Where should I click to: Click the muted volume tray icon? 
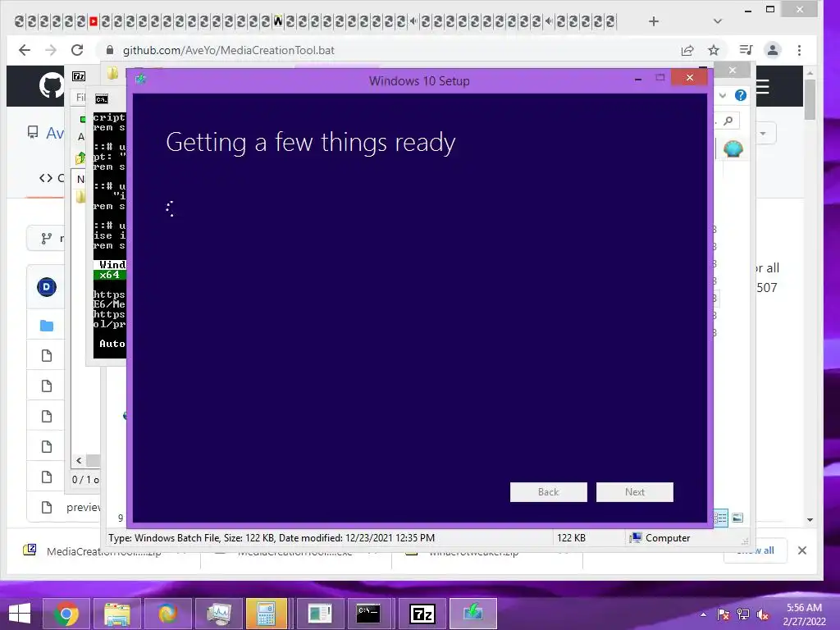[x=762, y=614]
